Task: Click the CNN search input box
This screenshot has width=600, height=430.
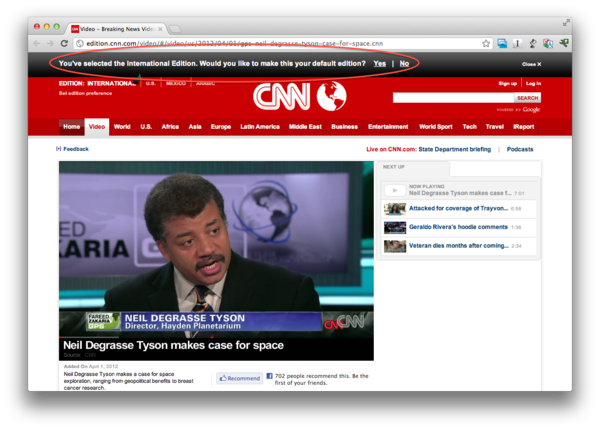Action: 453,98
